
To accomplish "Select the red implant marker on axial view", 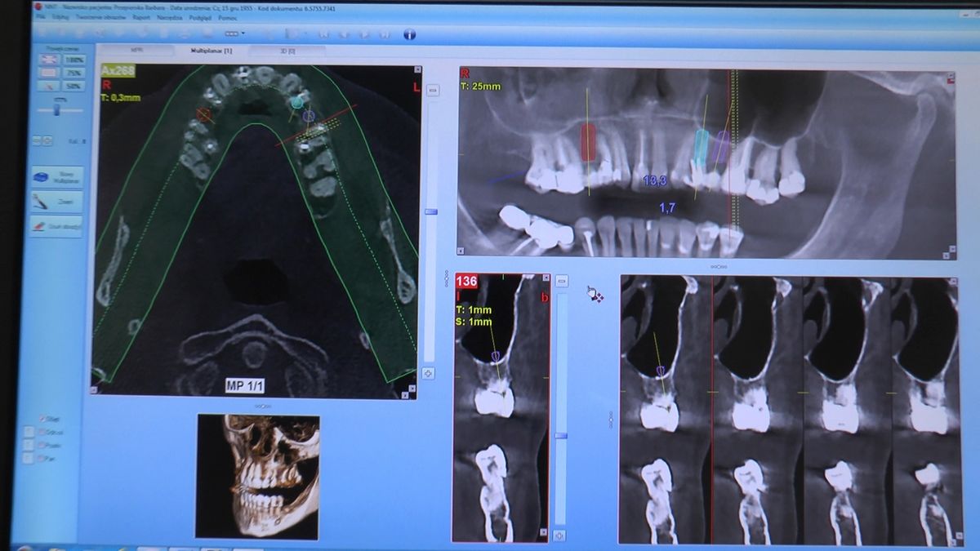I will pyautogui.click(x=204, y=115).
